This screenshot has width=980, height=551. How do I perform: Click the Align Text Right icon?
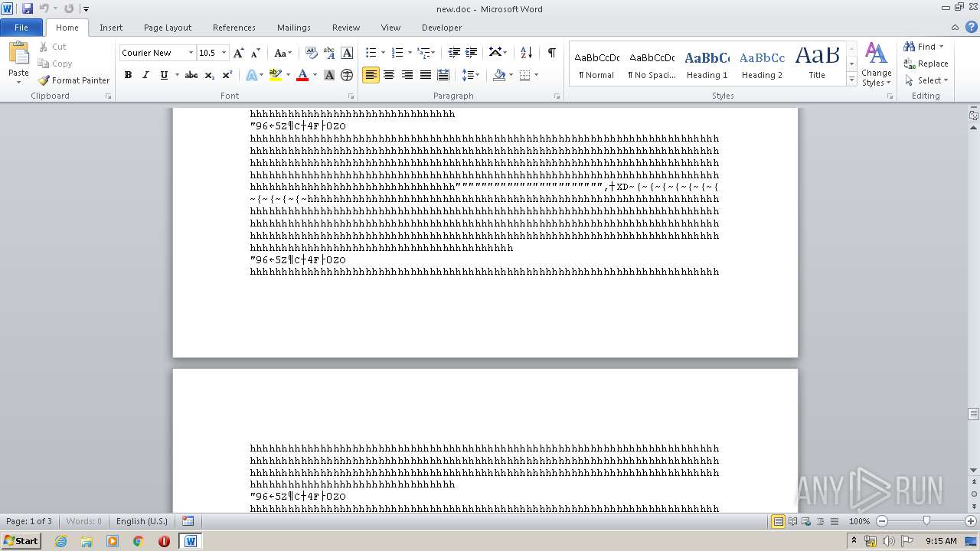tap(407, 75)
